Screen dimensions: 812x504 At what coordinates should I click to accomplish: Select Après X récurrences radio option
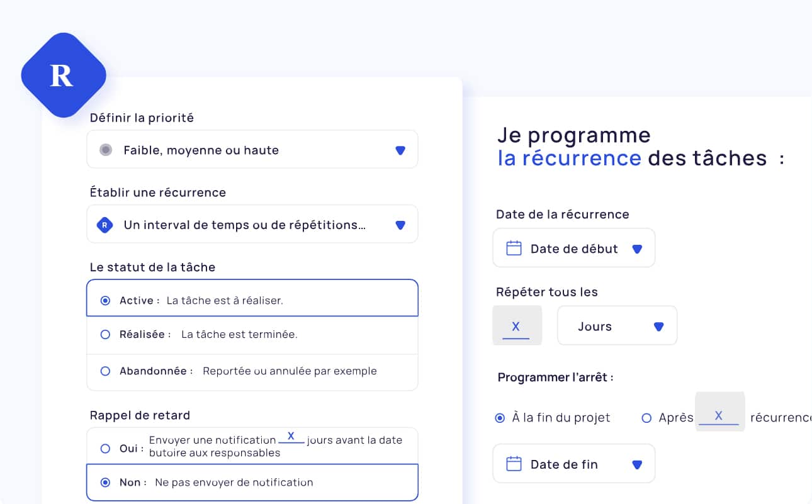pos(646,418)
